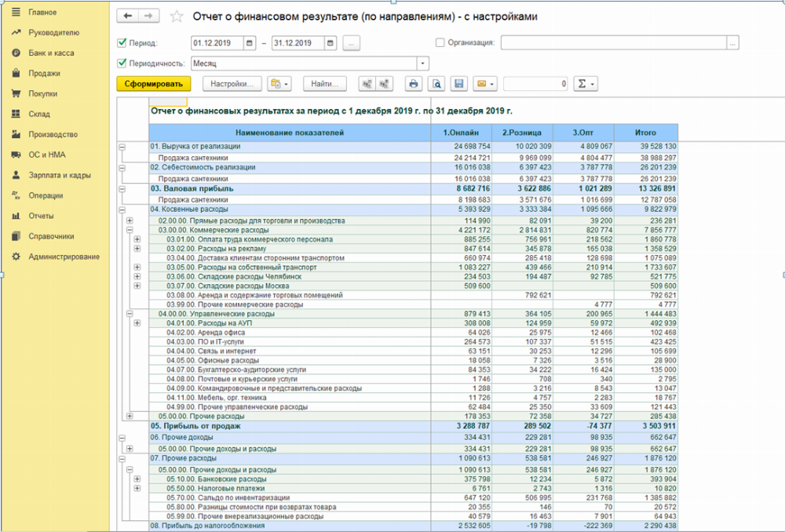Collapse the 04. Косвенные расходы group
The height and width of the screenshot is (532, 785).
pos(122,210)
